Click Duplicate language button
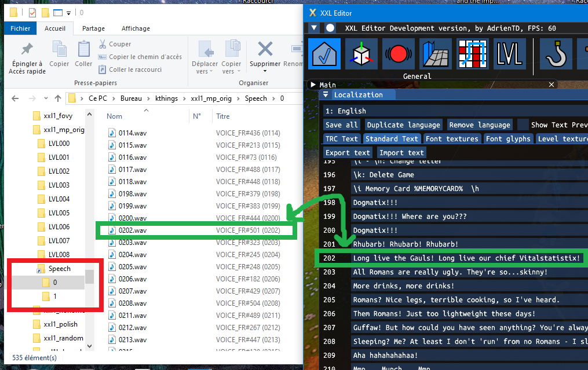This screenshot has width=588, height=370. [x=404, y=125]
